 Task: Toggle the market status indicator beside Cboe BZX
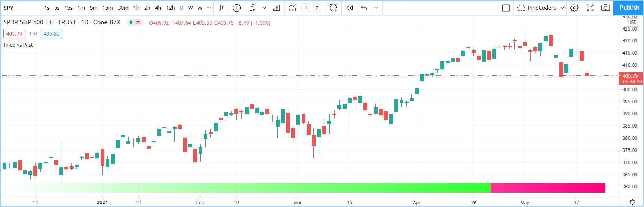click(x=135, y=22)
